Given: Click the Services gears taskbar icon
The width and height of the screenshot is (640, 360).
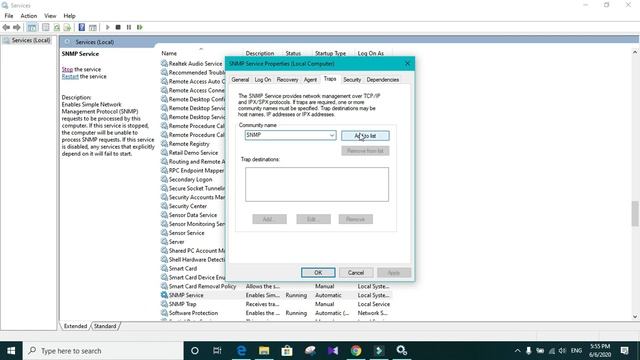Looking at the screenshot, I should click(x=402, y=351).
